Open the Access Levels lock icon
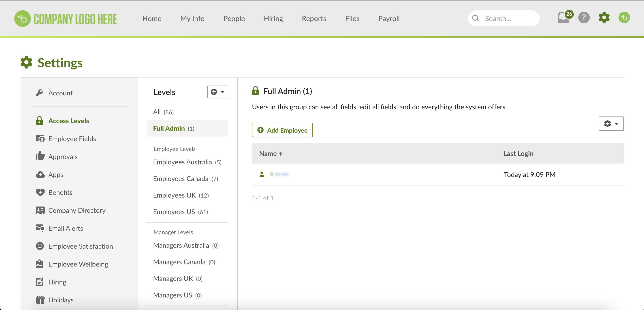Screen dimensions: 644x310 (39, 121)
